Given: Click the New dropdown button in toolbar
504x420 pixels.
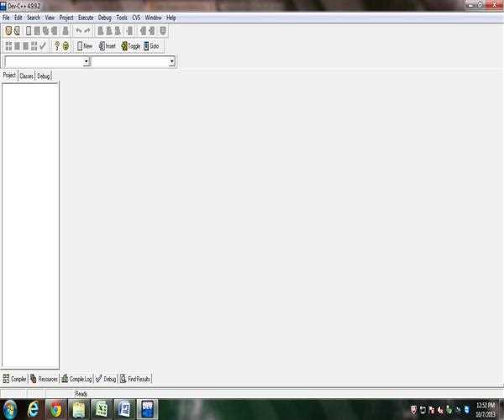Looking at the screenshot, I should (x=84, y=46).
